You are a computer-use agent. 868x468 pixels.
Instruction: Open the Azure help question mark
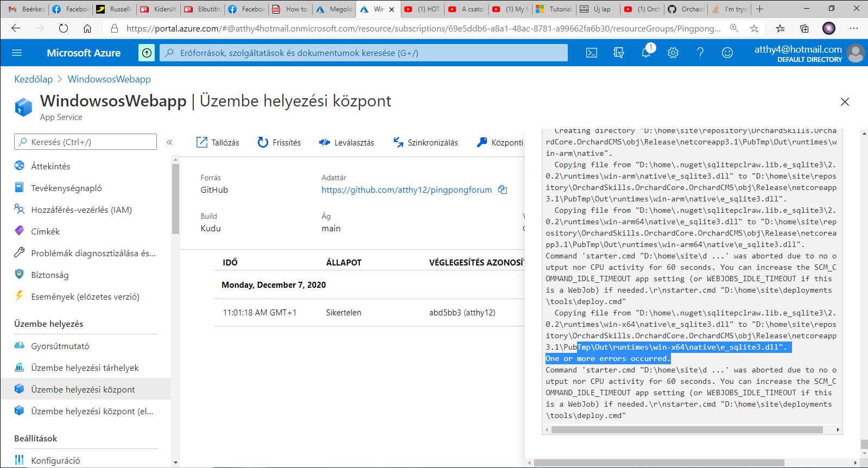pyautogui.click(x=700, y=53)
